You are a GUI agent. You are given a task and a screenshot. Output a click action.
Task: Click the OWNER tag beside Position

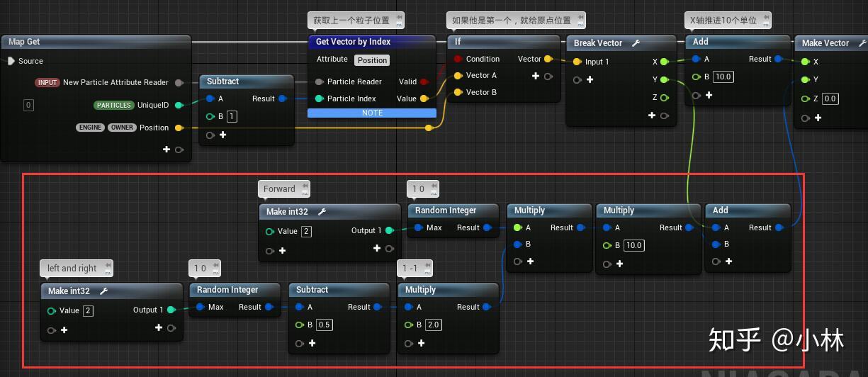pyautogui.click(x=122, y=128)
